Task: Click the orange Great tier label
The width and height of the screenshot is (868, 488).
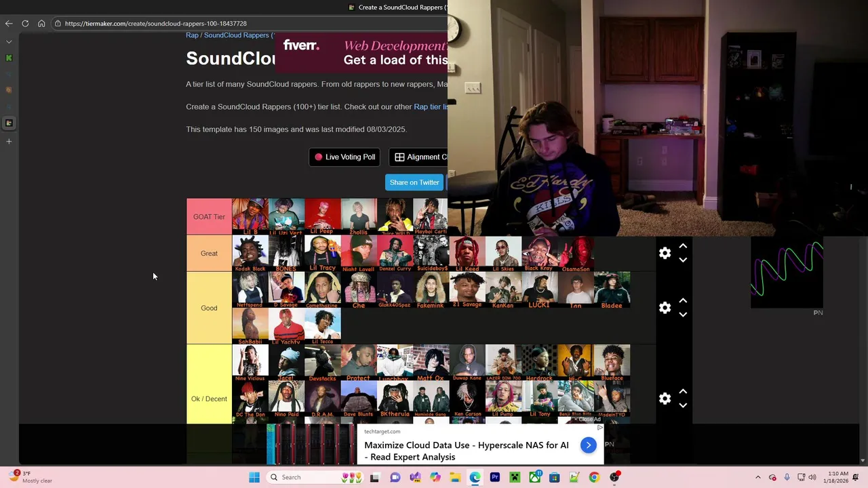Action: (209, 253)
